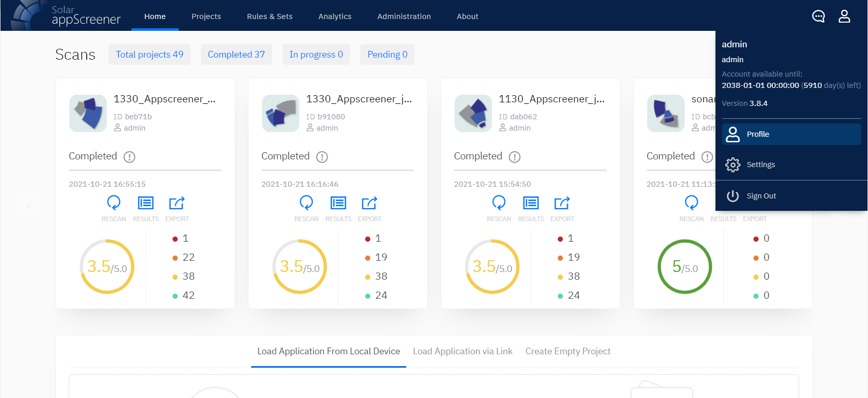The width and height of the screenshot is (868, 398).
Task: Click previous scans carousel arrow
Action: (30, 206)
